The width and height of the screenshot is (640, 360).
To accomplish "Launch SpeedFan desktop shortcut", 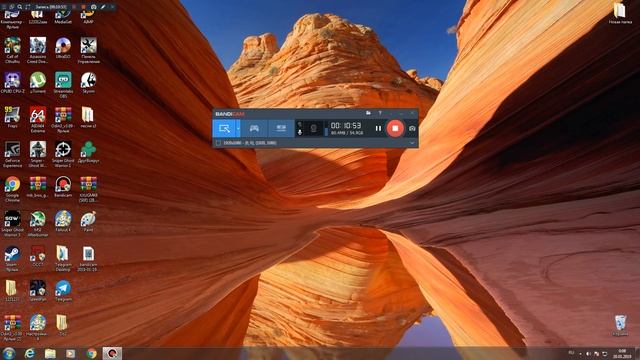I will pos(38,291).
